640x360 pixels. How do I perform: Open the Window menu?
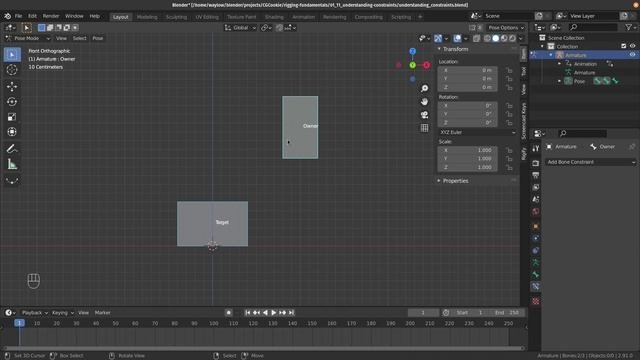tap(74, 16)
